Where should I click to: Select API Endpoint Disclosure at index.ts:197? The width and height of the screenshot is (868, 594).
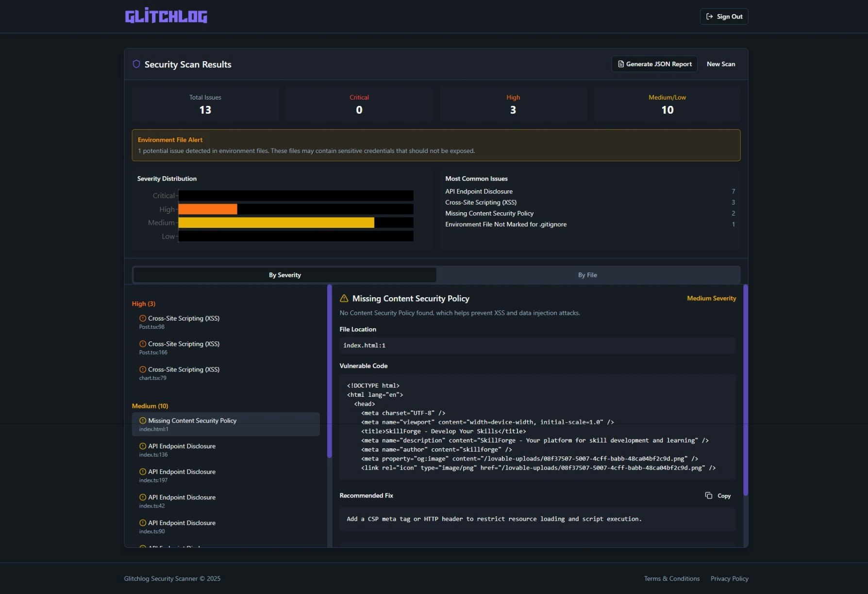pos(182,471)
